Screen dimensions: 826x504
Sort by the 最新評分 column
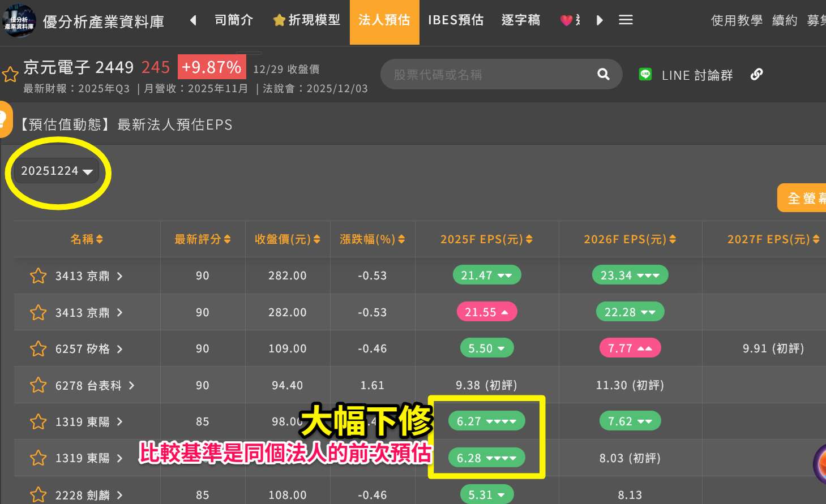202,239
